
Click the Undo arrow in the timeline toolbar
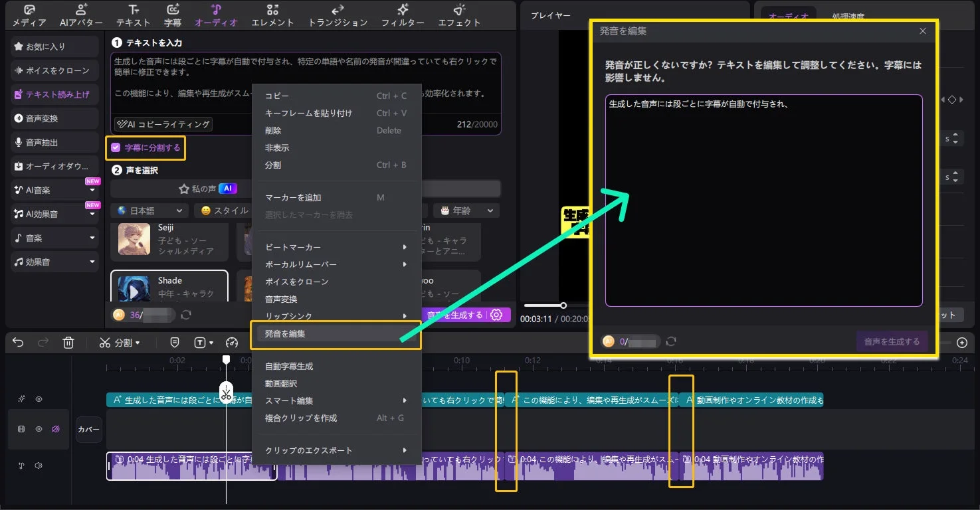tap(18, 343)
